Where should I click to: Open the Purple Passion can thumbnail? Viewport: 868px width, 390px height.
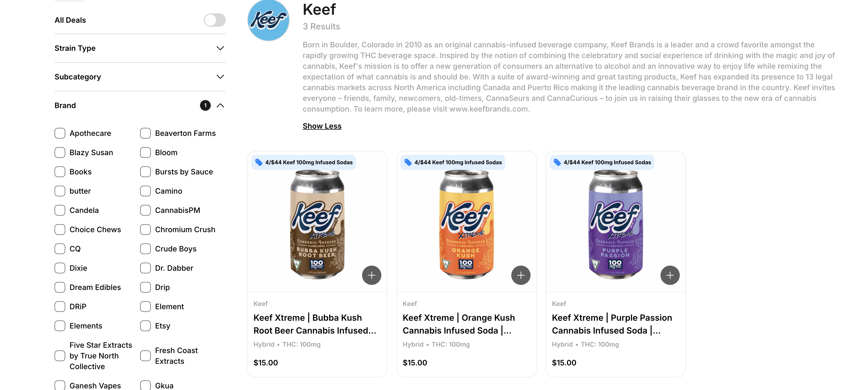point(615,224)
